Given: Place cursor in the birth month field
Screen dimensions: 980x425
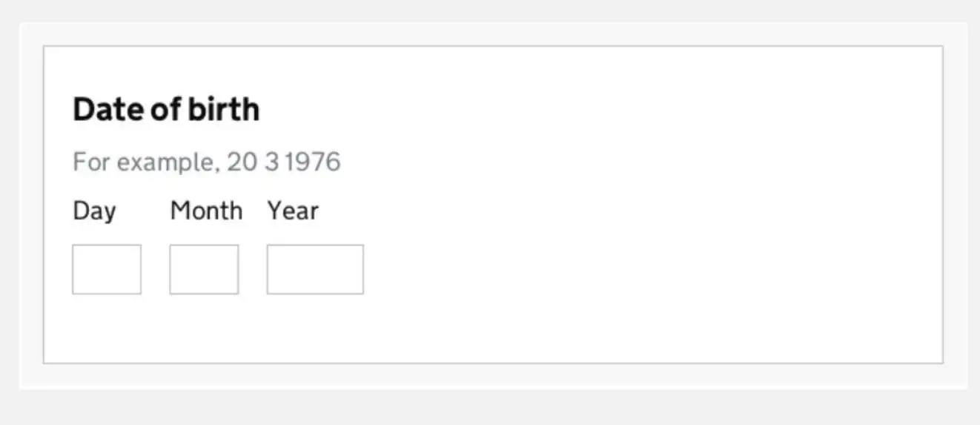Looking at the screenshot, I should [204, 269].
